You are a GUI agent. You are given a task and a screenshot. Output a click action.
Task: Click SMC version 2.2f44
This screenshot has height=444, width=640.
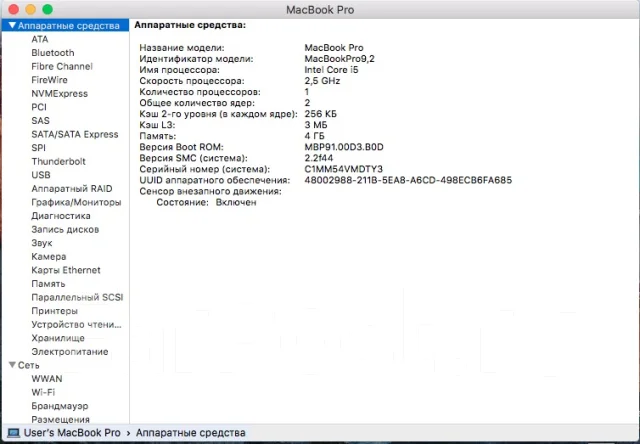318,158
